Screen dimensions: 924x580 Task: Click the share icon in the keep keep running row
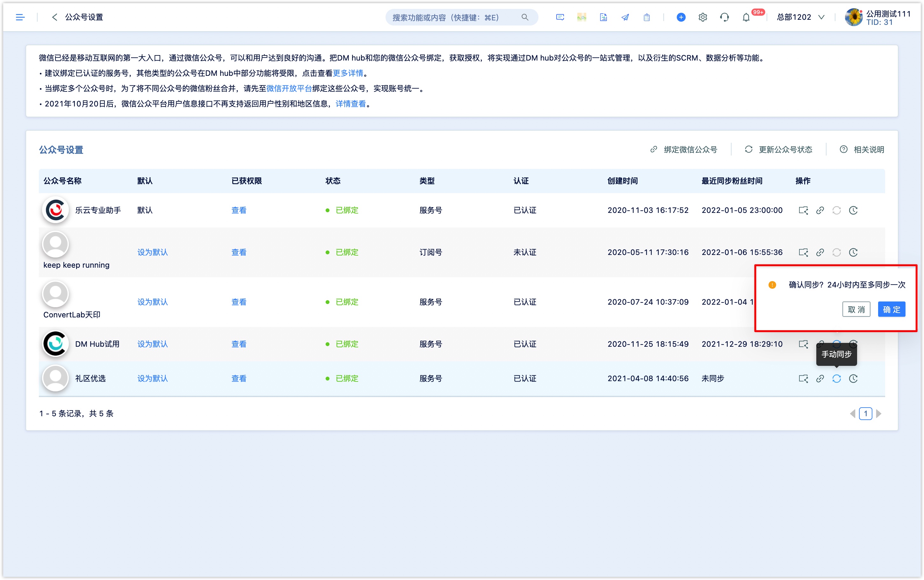click(803, 252)
